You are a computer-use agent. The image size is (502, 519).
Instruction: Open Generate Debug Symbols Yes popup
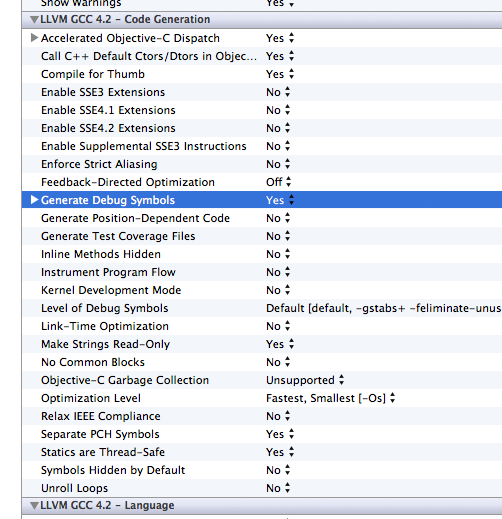(x=280, y=200)
